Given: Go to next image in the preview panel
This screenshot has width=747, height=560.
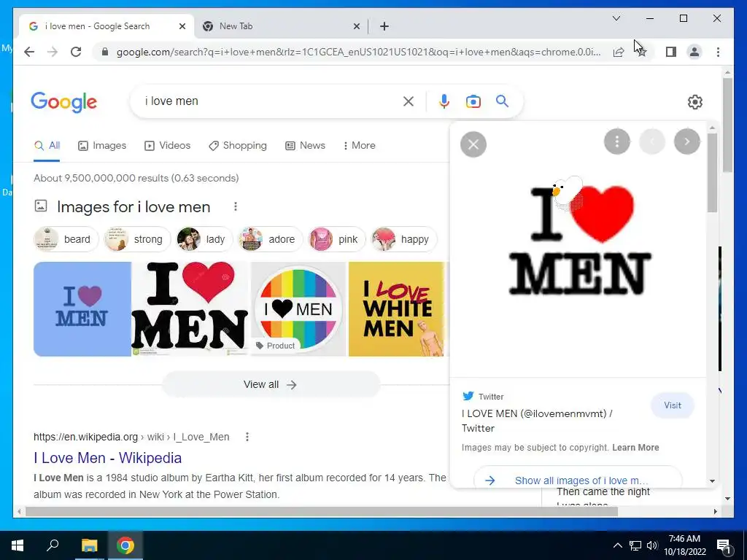Looking at the screenshot, I should click(687, 141).
